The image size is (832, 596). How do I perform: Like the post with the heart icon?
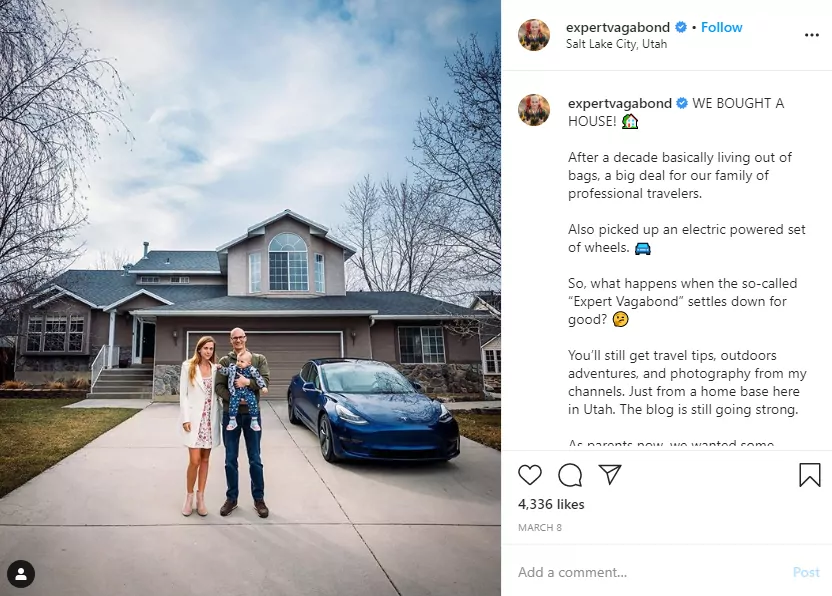pyautogui.click(x=530, y=474)
